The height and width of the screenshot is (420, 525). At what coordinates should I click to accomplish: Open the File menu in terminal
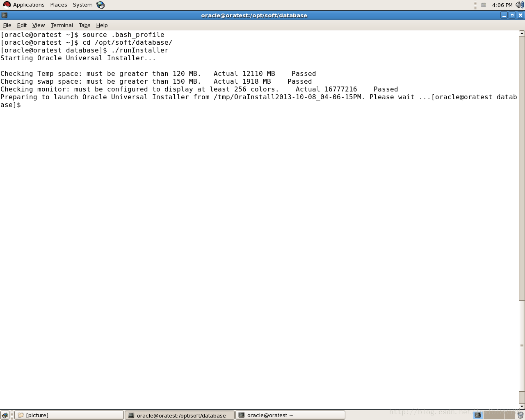7,25
